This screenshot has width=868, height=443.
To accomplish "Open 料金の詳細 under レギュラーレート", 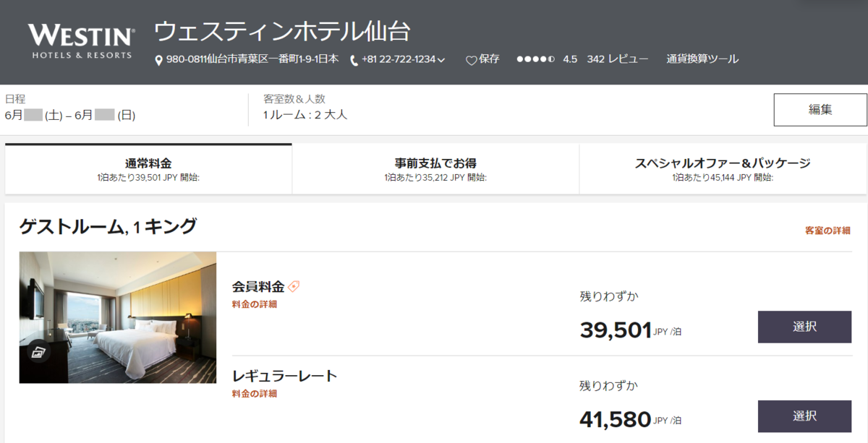I will (x=255, y=394).
